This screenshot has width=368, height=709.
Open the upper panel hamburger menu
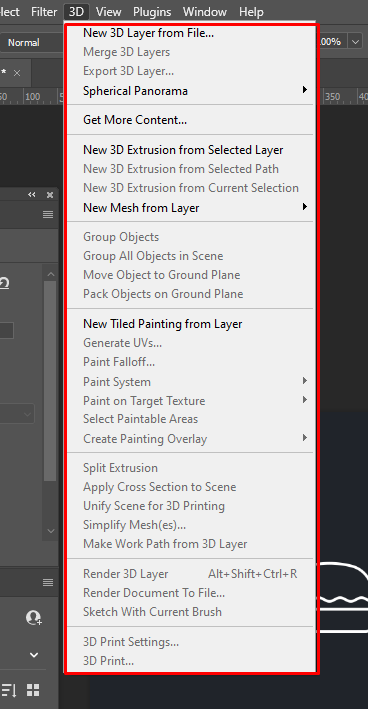click(48, 214)
